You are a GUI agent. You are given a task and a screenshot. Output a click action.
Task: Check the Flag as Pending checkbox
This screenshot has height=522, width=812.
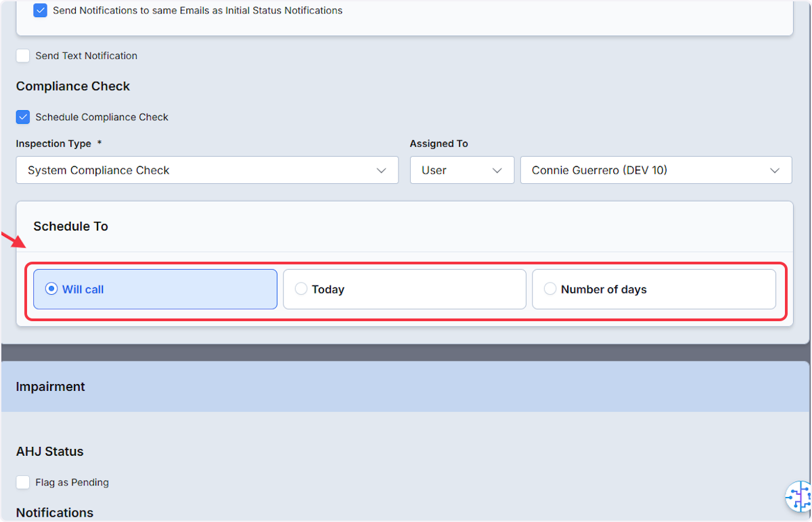(x=23, y=482)
